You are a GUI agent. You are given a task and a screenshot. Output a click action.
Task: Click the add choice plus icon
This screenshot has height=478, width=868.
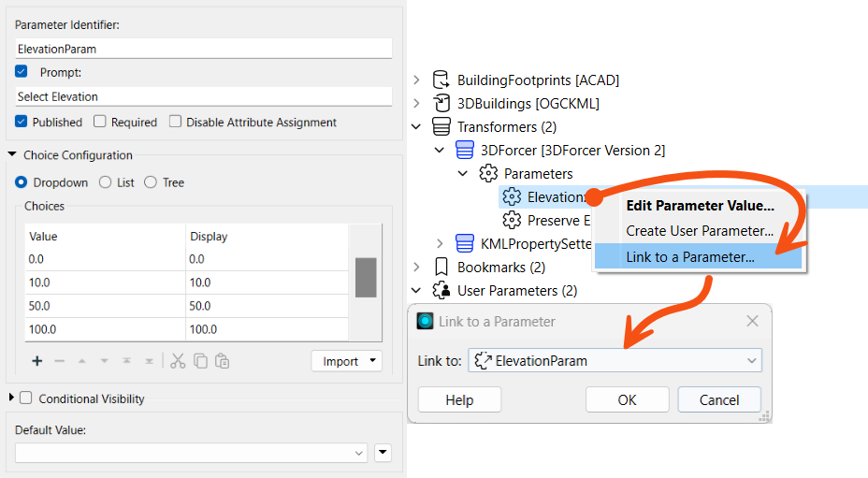(x=37, y=361)
